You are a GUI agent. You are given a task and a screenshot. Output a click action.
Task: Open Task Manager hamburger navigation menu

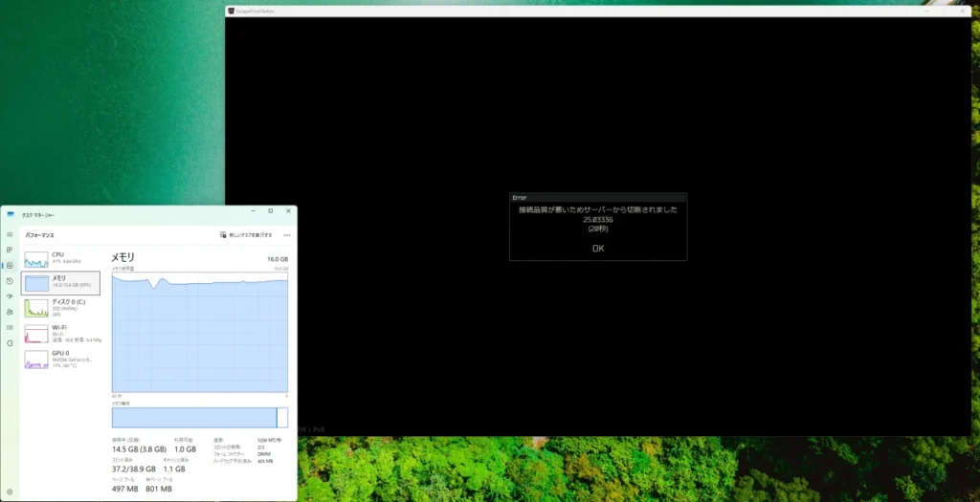(10, 234)
